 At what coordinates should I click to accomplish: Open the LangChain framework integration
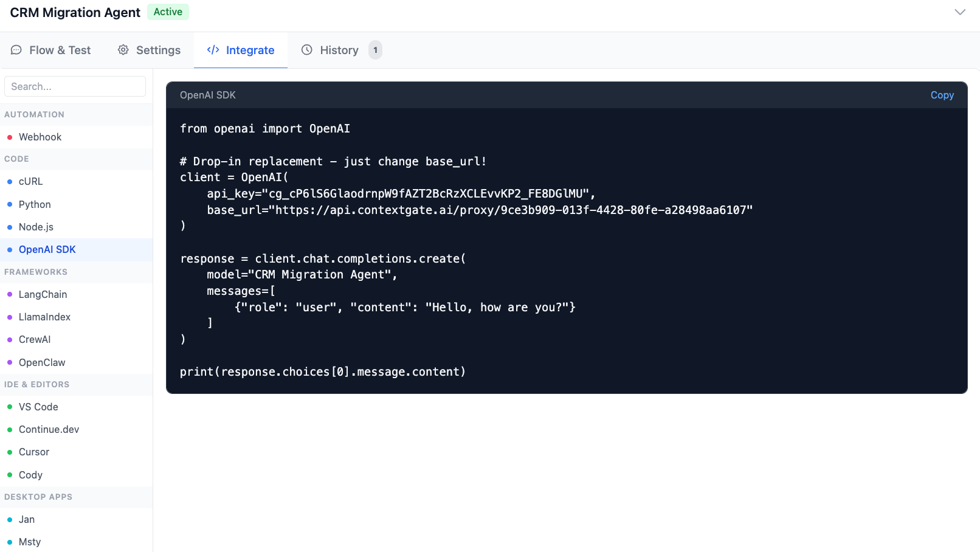(x=43, y=294)
